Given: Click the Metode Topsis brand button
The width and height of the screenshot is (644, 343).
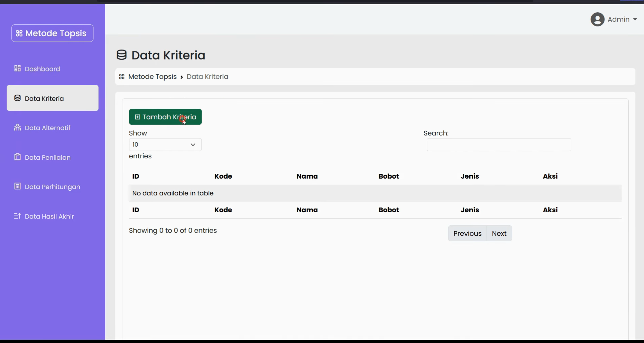Looking at the screenshot, I should pos(52,33).
